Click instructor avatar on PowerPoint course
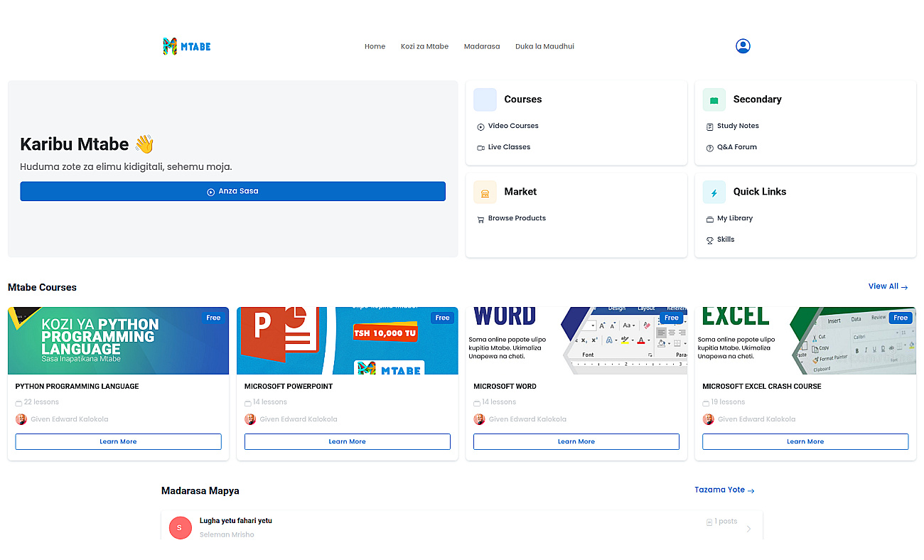Screen dimensions: 924x560 (x=250, y=419)
